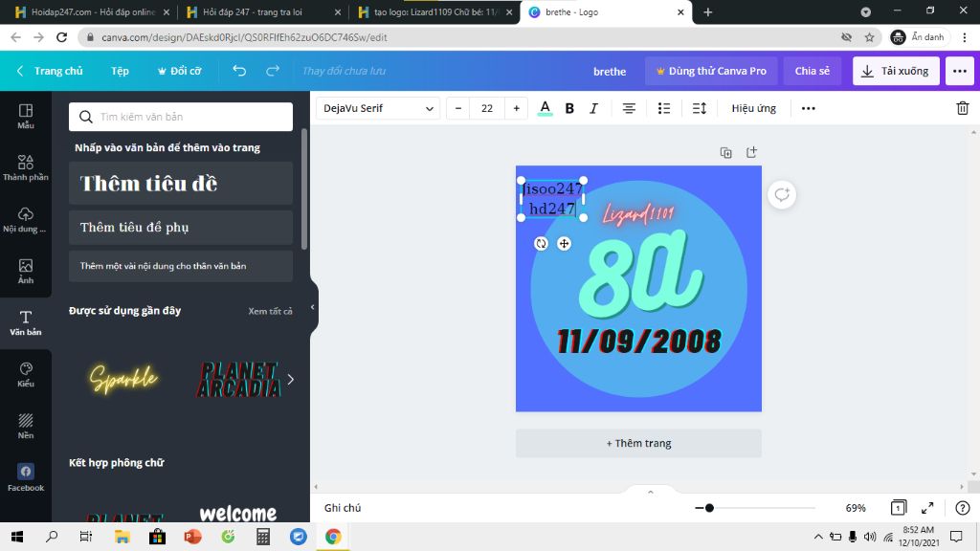Viewport: 980px width, 551px height.
Task: Enter fullscreen presentation mode
Action: (x=927, y=508)
